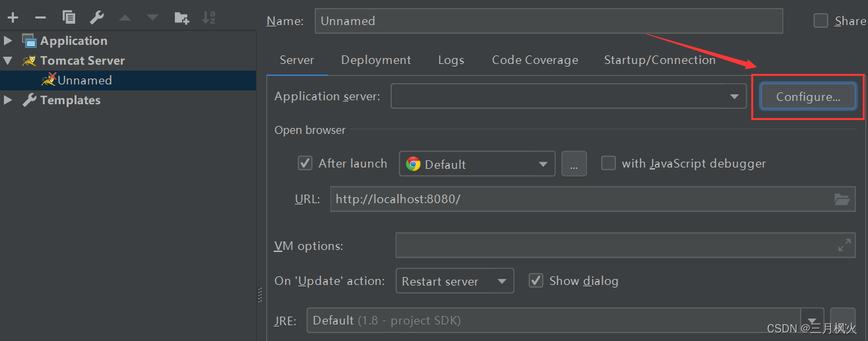Toggle the Show dialog checkbox

[536, 280]
